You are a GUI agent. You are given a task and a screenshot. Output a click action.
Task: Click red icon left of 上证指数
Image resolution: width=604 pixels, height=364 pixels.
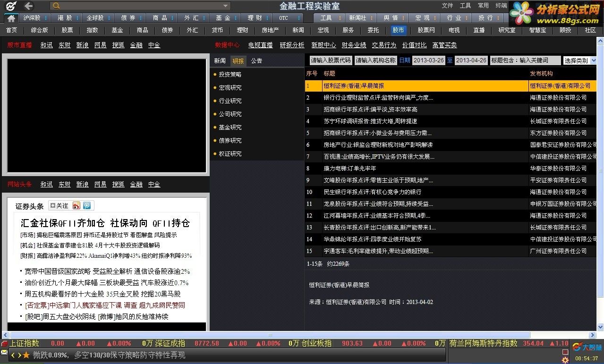pyautogui.click(x=5, y=344)
